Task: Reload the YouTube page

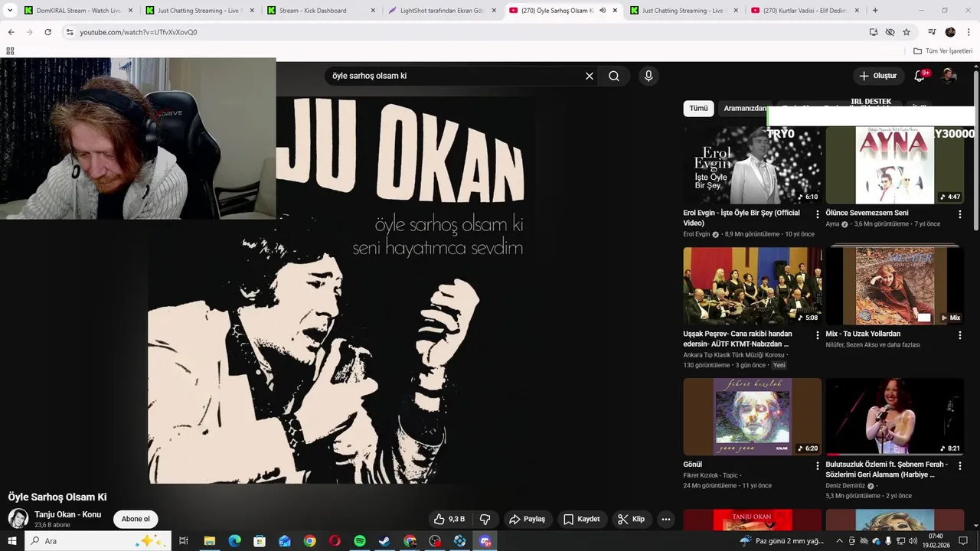Action: (47, 32)
